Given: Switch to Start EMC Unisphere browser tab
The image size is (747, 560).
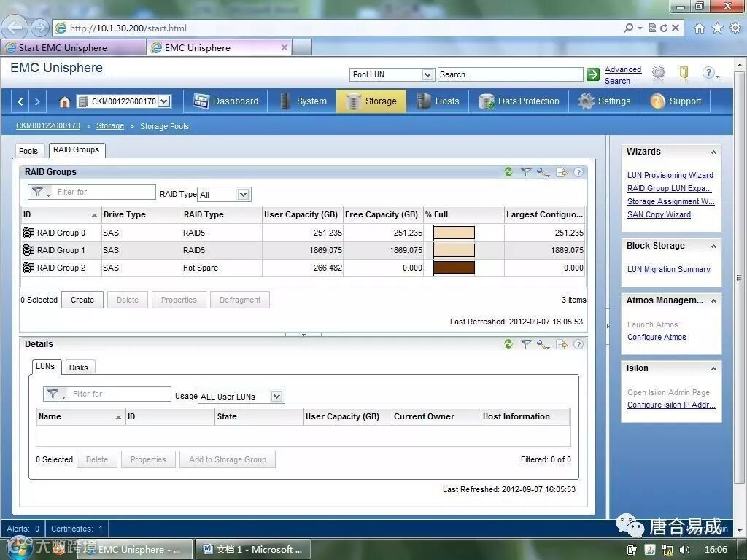Looking at the screenshot, I should (x=73, y=47).
